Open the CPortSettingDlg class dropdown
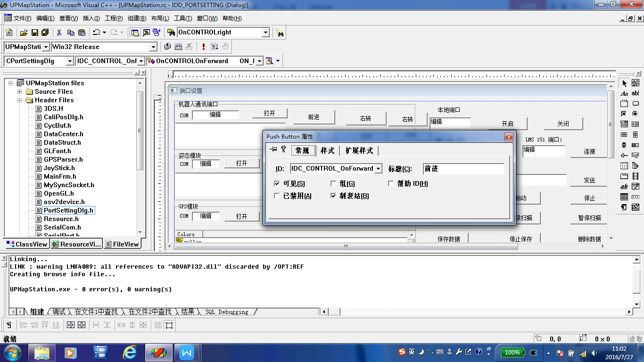The width and height of the screenshot is (644, 362). coord(70,61)
